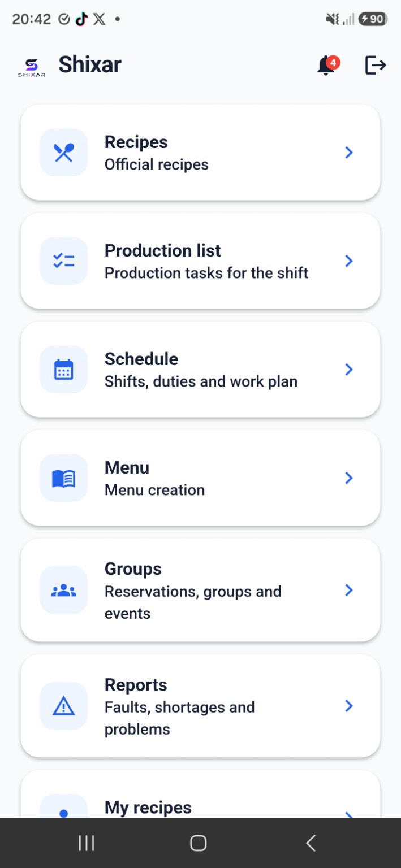Open the Production list menu entry
The width and height of the screenshot is (401, 868).
200,261
